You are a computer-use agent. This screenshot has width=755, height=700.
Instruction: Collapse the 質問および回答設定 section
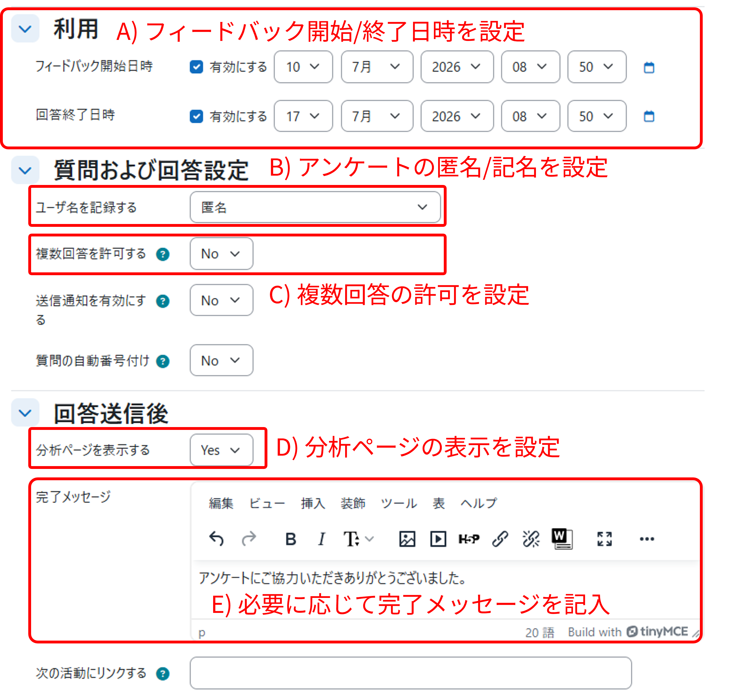(x=25, y=171)
